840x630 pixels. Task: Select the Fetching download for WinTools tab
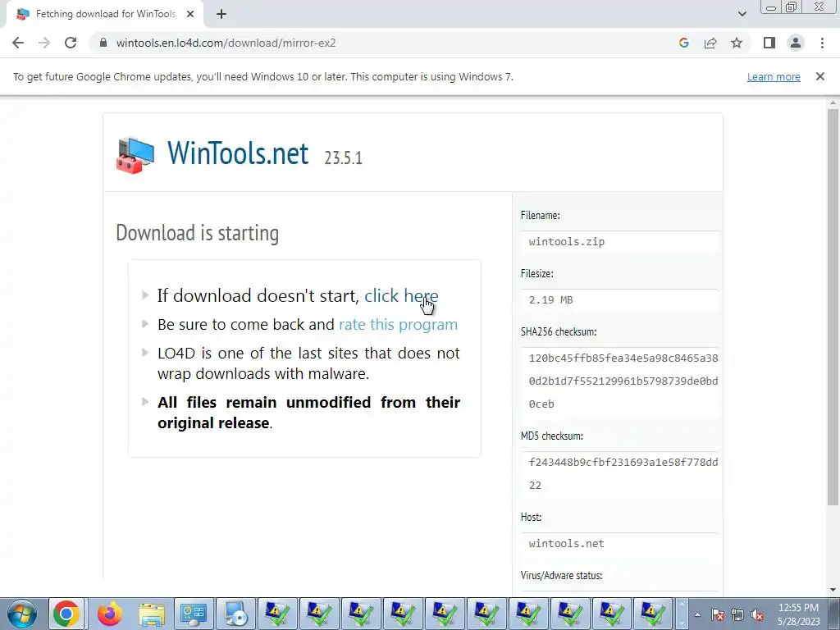[104, 14]
